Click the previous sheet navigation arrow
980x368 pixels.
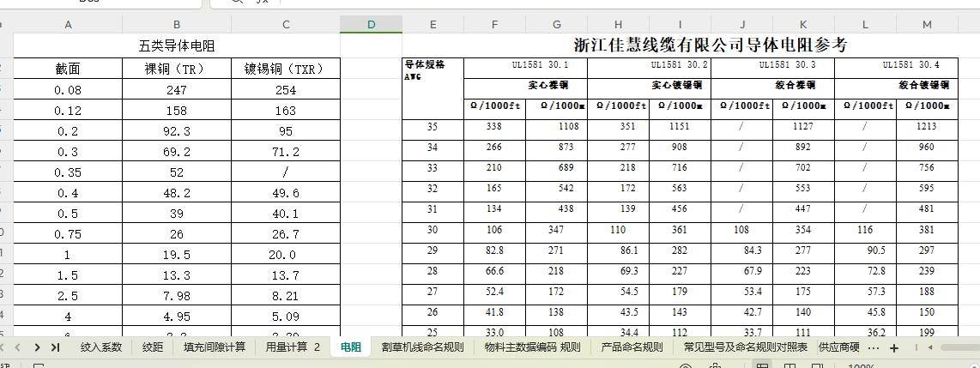(x=19, y=347)
